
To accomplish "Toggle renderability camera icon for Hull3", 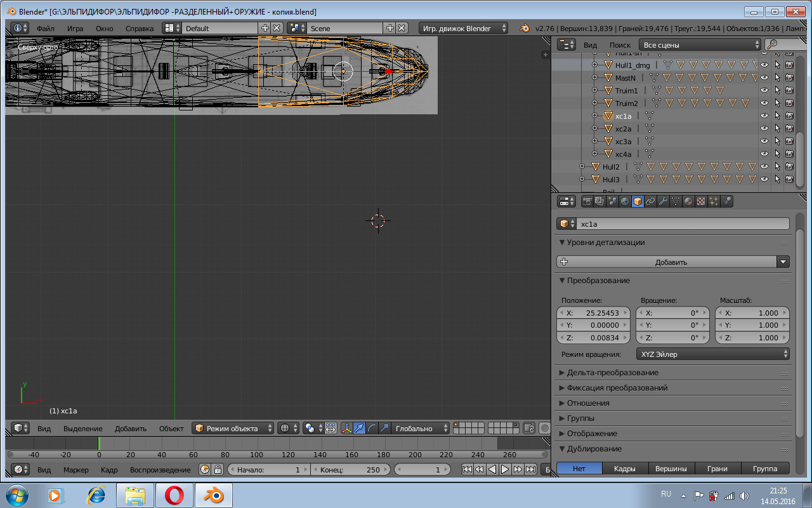I will (790, 180).
